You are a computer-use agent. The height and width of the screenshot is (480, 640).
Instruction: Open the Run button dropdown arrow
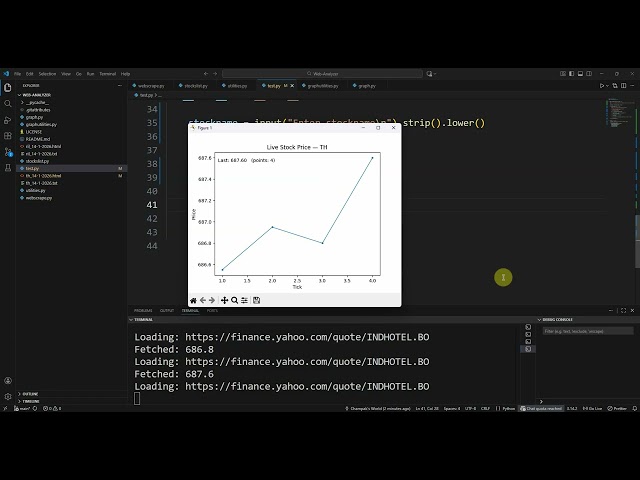coord(607,86)
